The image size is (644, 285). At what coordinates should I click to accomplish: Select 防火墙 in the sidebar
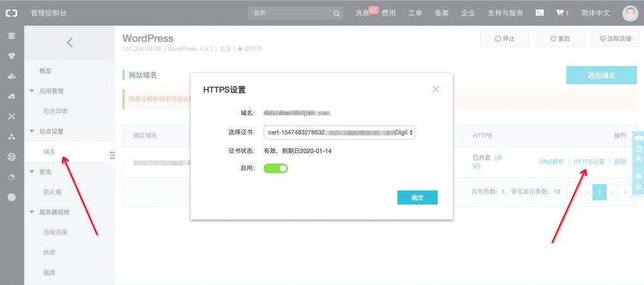tap(52, 192)
